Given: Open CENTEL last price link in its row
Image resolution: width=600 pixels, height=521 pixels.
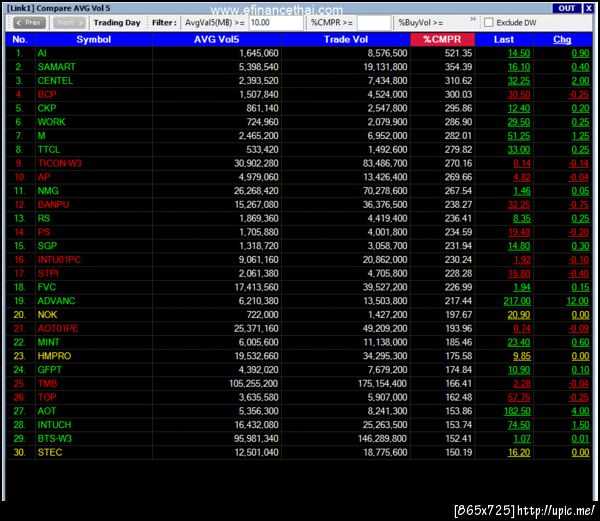Looking at the screenshot, I should 519,81.
